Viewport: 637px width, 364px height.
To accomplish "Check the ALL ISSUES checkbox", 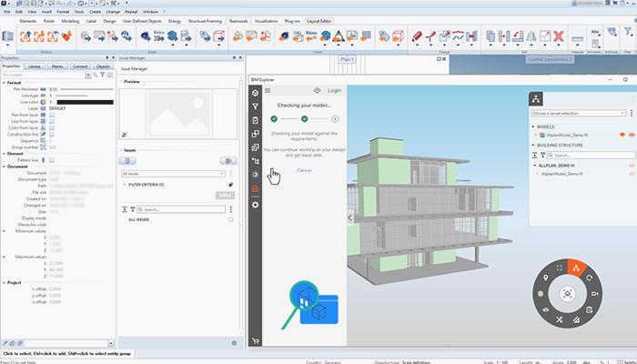I will click(x=231, y=219).
